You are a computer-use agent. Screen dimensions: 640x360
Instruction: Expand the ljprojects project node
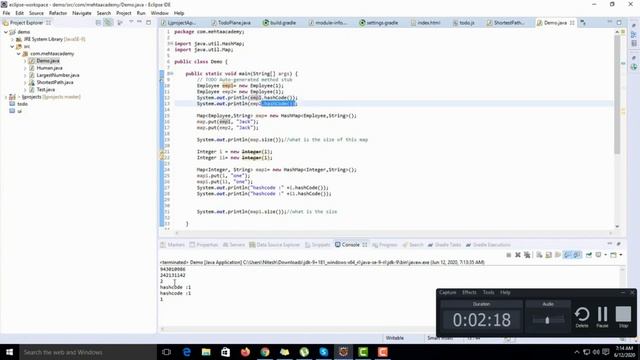pyautogui.click(x=6, y=97)
